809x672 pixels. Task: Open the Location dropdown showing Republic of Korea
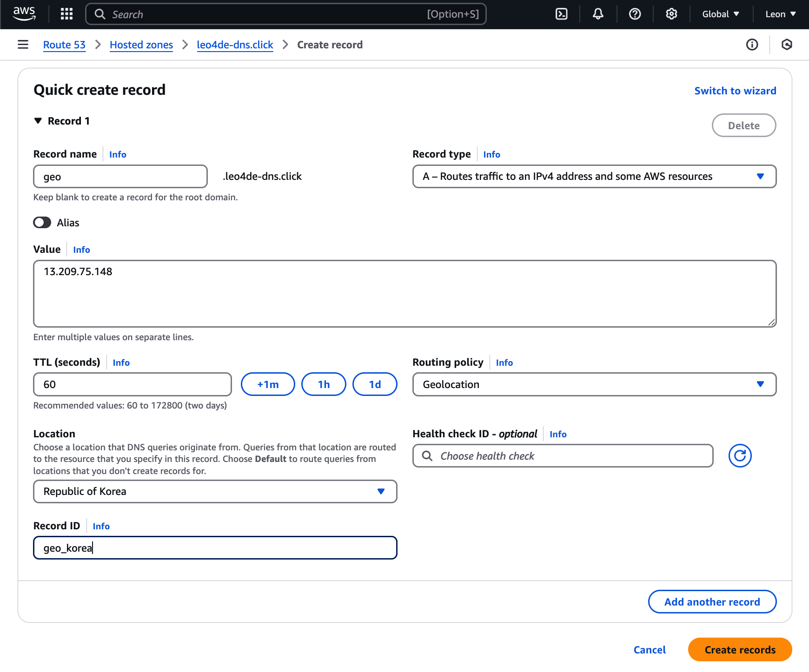point(215,492)
